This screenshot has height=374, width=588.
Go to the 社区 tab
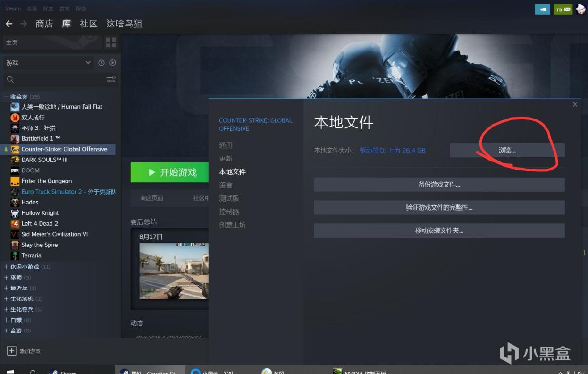(x=88, y=24)
